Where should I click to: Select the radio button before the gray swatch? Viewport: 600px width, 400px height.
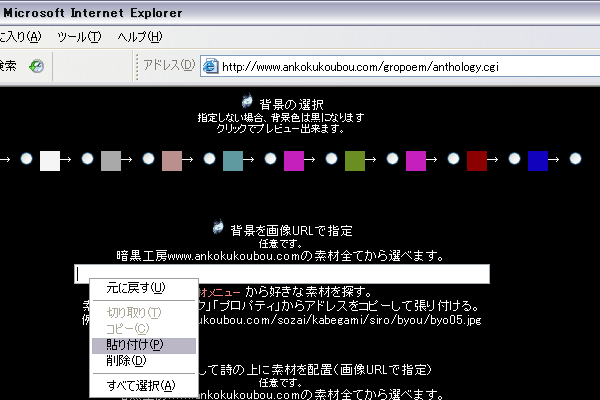tap(87, 159)
